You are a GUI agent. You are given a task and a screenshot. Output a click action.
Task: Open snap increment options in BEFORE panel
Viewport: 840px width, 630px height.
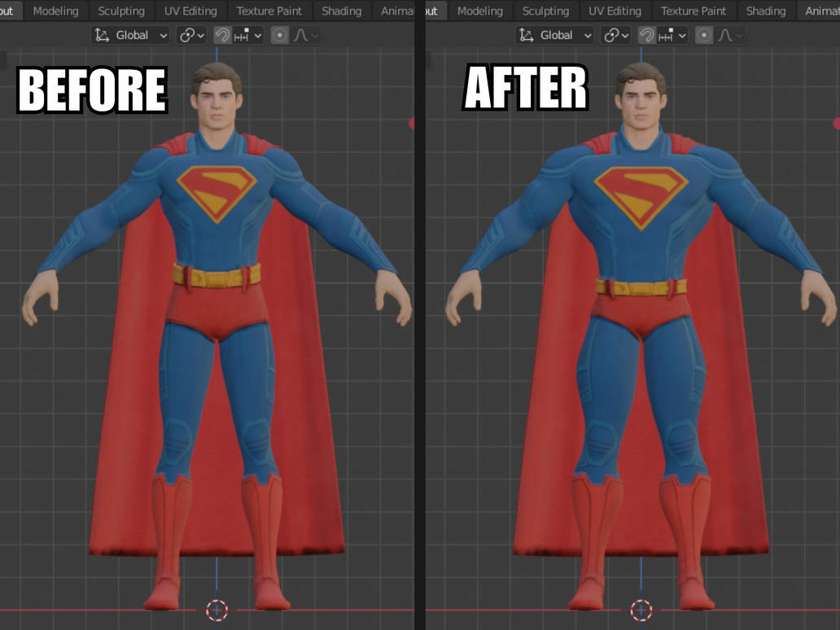pyautogui.click(x=247, y=35)
